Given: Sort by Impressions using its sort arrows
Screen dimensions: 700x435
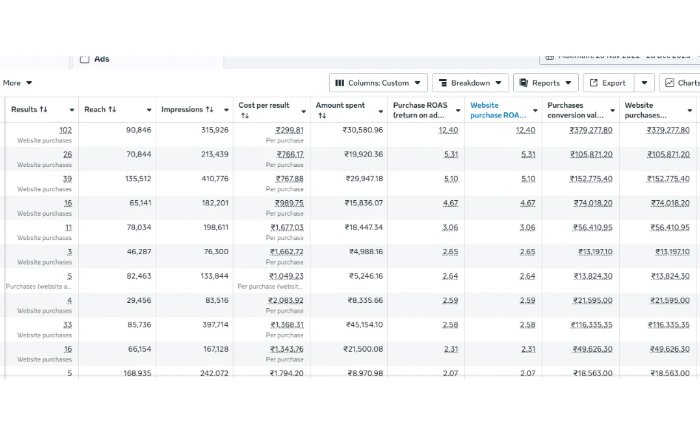Looking at the screenshot, I should pos(209,109).
